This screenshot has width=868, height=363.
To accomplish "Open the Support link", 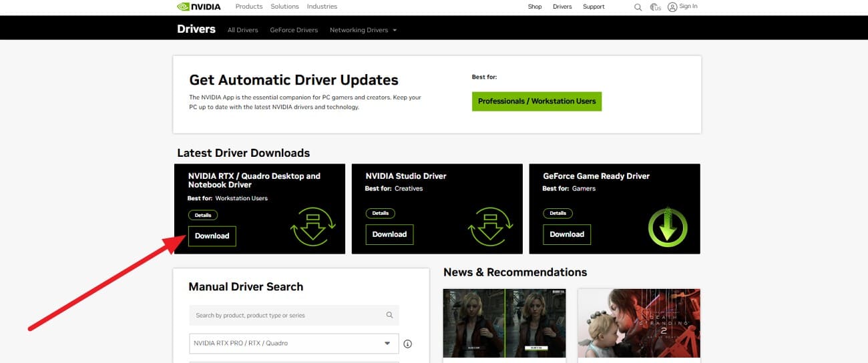I will pyautogui.click(x=594, y=7).
